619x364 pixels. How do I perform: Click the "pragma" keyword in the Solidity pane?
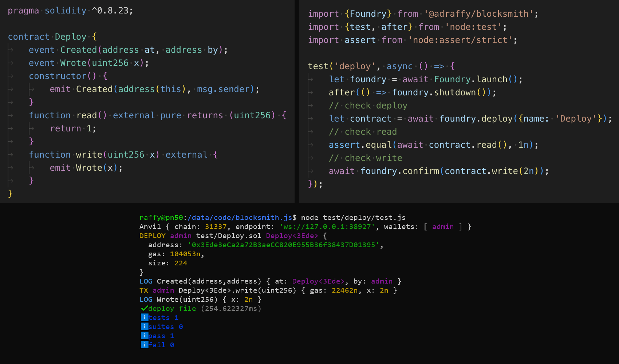click(23, 11)
